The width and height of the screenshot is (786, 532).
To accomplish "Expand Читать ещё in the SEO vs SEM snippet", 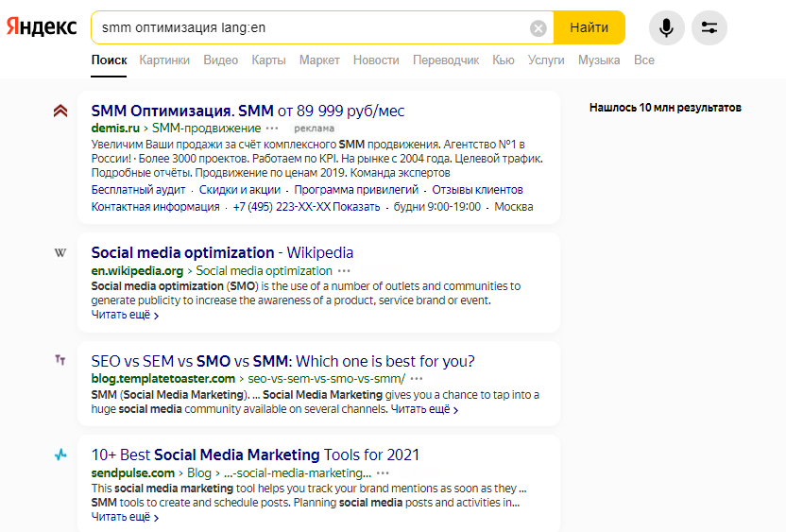I will coord(424,409).
